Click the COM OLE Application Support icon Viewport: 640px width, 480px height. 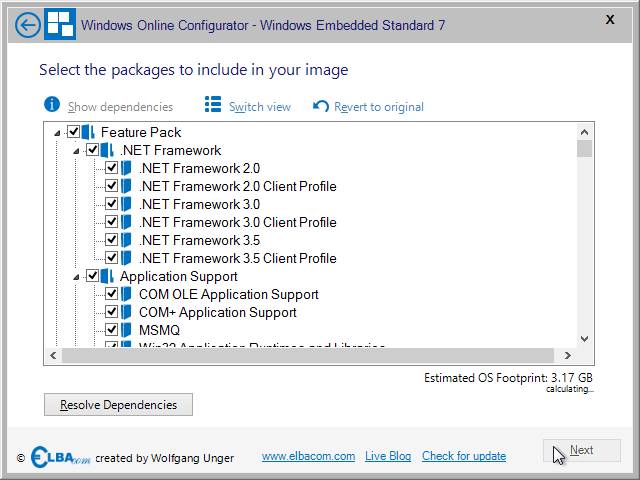tap(126, 294)
